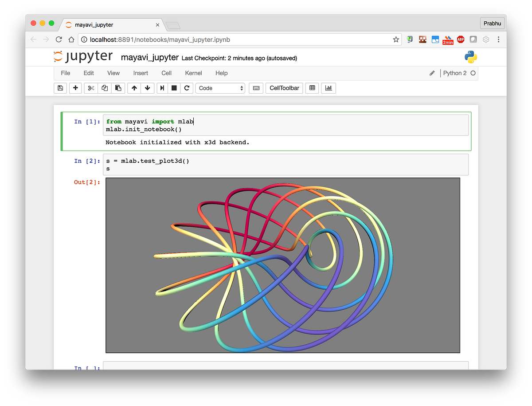
Task: Click the Python 2 kernel indicator
Action: click(x=455, y=73)
